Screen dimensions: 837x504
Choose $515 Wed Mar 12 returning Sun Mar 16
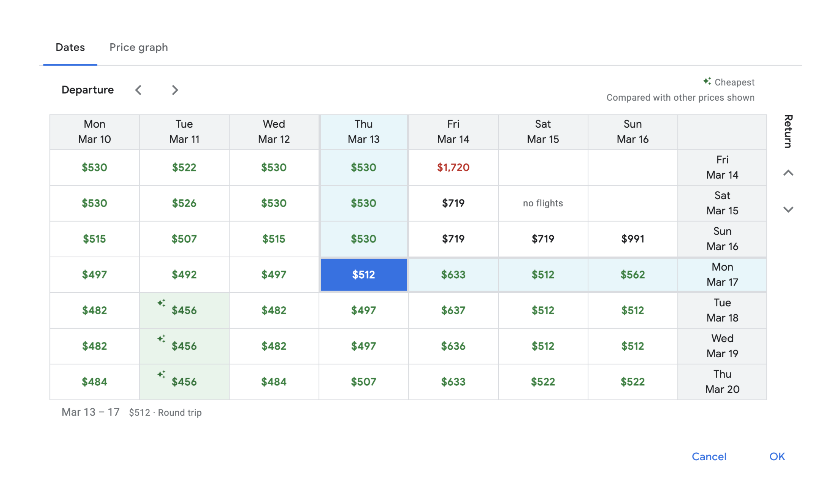coord(274,239)
